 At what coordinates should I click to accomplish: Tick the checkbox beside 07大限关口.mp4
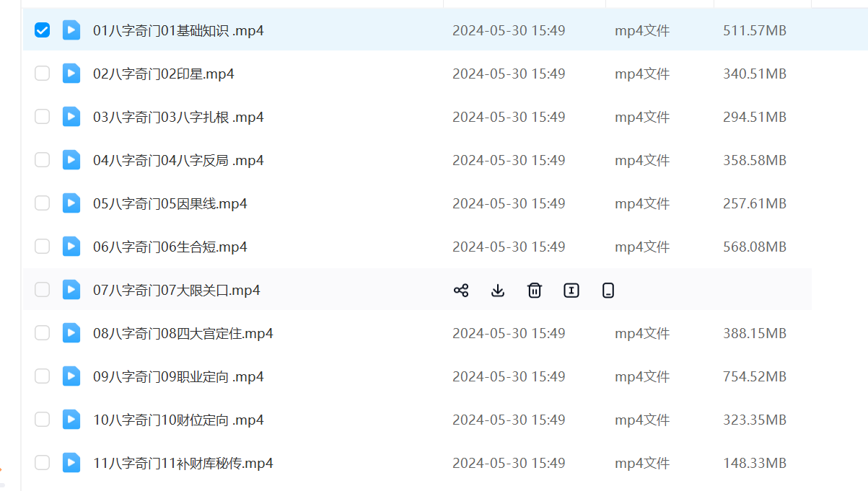point(43,290)
